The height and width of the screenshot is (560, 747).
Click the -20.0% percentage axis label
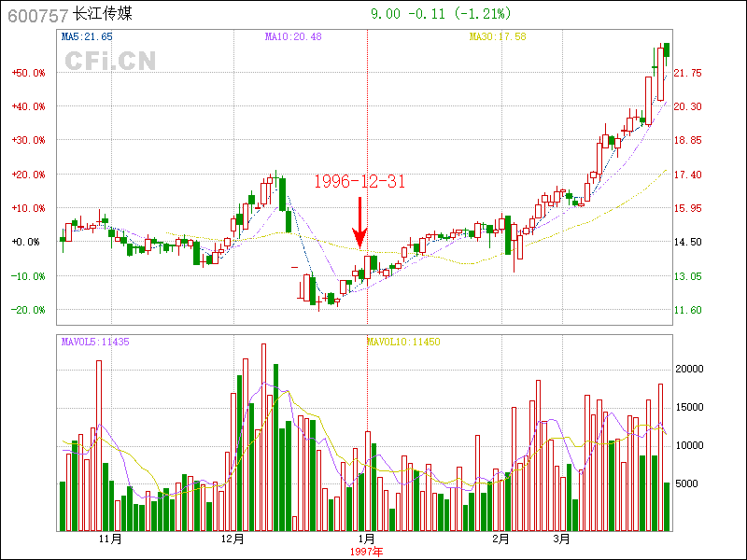28,310
